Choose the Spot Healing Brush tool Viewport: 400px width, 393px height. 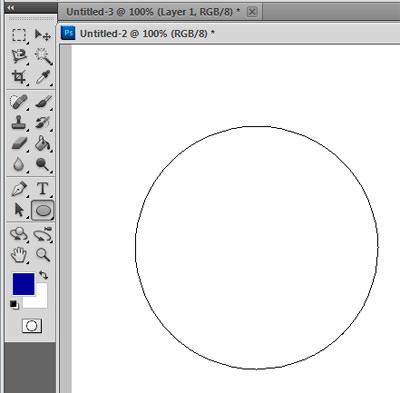point(19,102)
